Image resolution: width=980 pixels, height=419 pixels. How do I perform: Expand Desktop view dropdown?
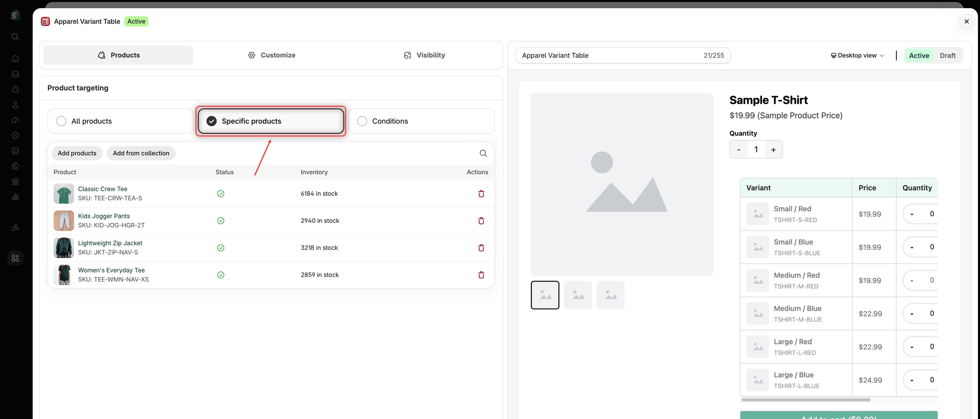pos(857,56)
